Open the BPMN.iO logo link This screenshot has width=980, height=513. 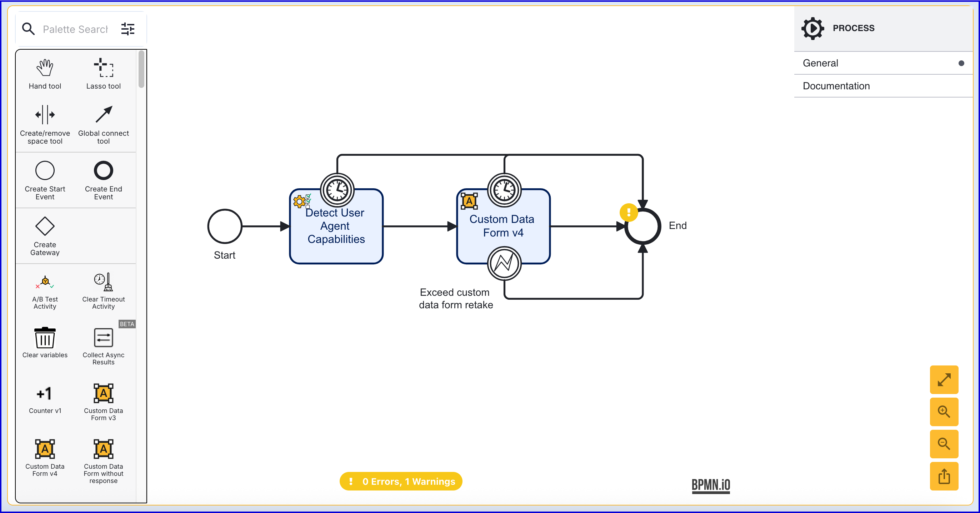pyautogui.click(x=711, y=485)
